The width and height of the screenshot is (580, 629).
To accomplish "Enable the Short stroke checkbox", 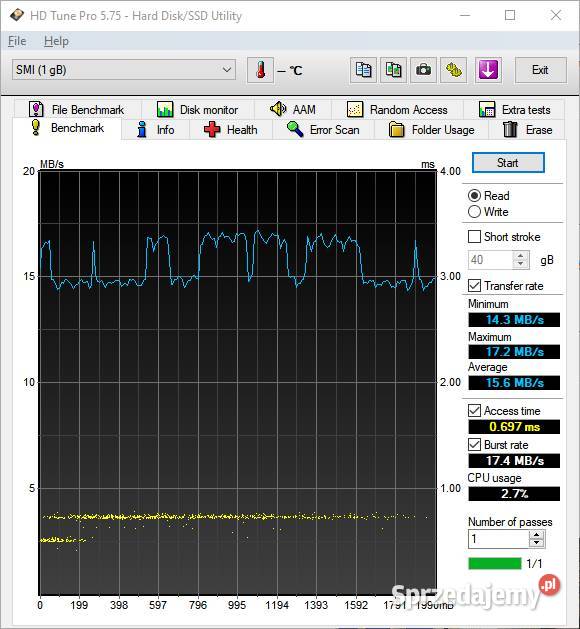I will click(x=475, y=237).
